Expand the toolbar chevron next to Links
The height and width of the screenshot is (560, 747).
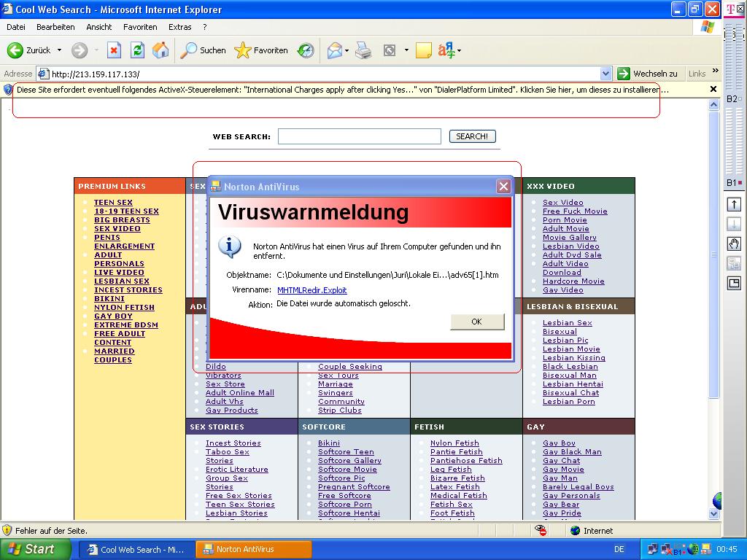tap(715, 71)
